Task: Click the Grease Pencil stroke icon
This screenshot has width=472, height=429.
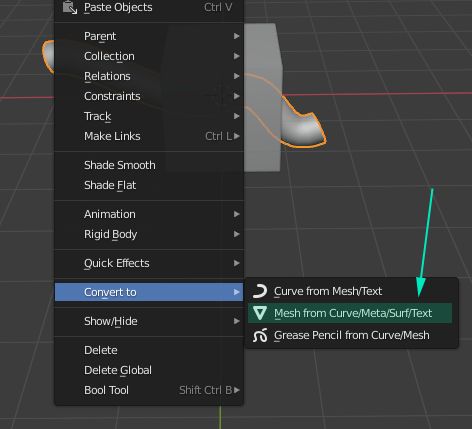Action: [x=260, y=335]
